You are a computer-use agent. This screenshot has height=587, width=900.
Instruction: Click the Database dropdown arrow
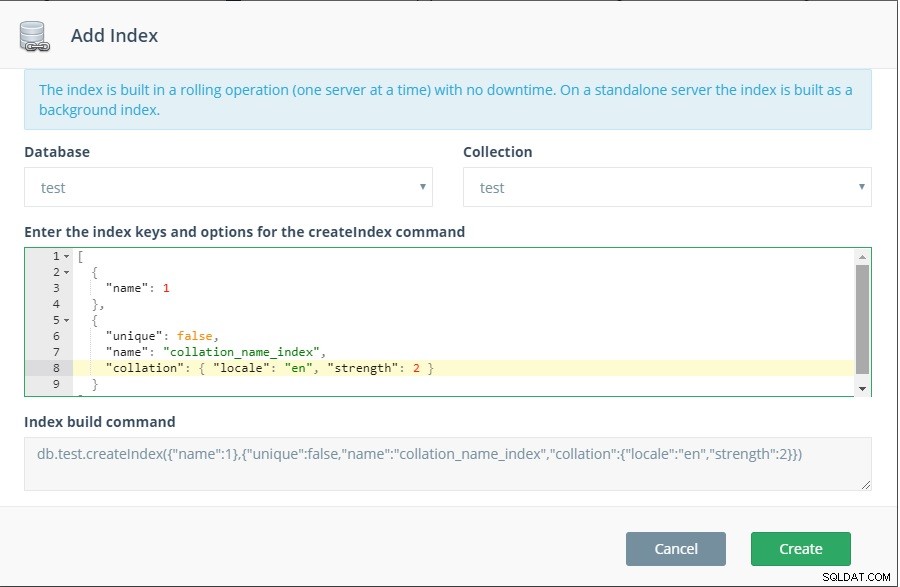[422, 186]
